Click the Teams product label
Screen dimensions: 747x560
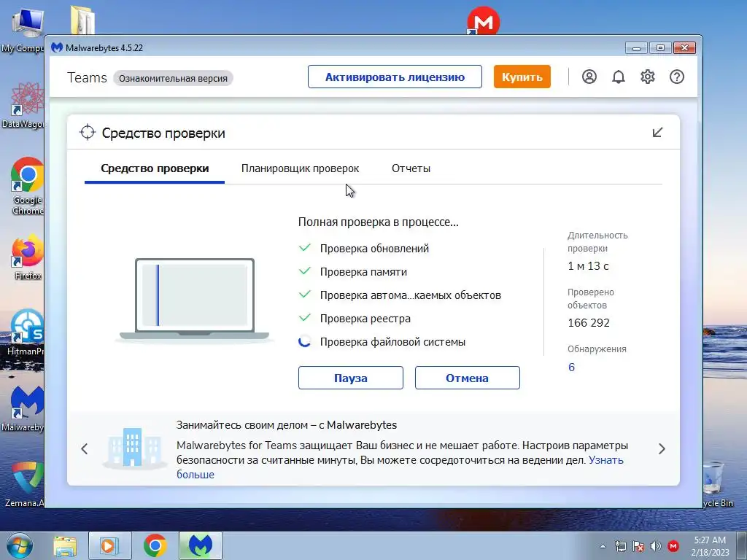pos(88,77)
